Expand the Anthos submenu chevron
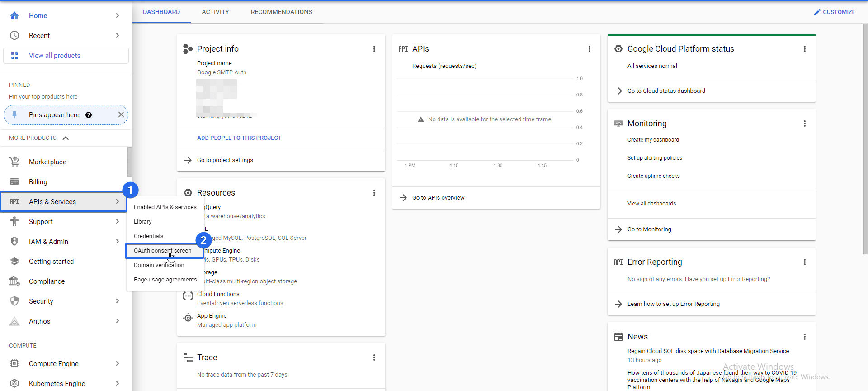This screenshot has height=391, width=868. 118,321
